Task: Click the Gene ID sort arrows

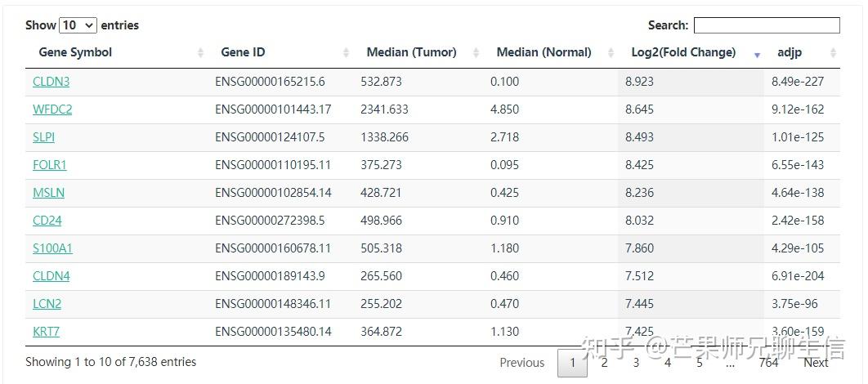Action: click(x=346, y=53)
